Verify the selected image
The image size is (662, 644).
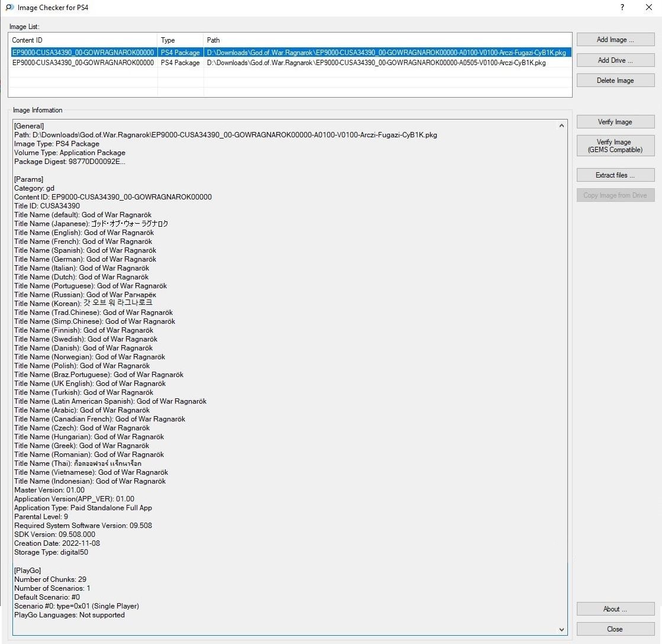point(615,121)
